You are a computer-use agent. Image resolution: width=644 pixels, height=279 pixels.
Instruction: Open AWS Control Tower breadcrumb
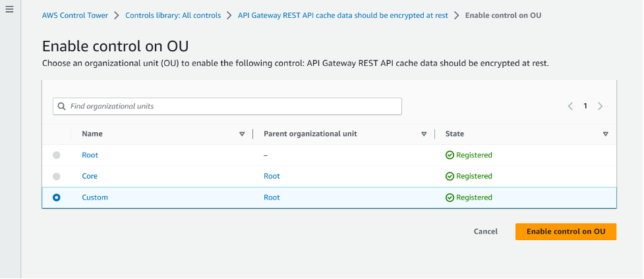point(75,15)
